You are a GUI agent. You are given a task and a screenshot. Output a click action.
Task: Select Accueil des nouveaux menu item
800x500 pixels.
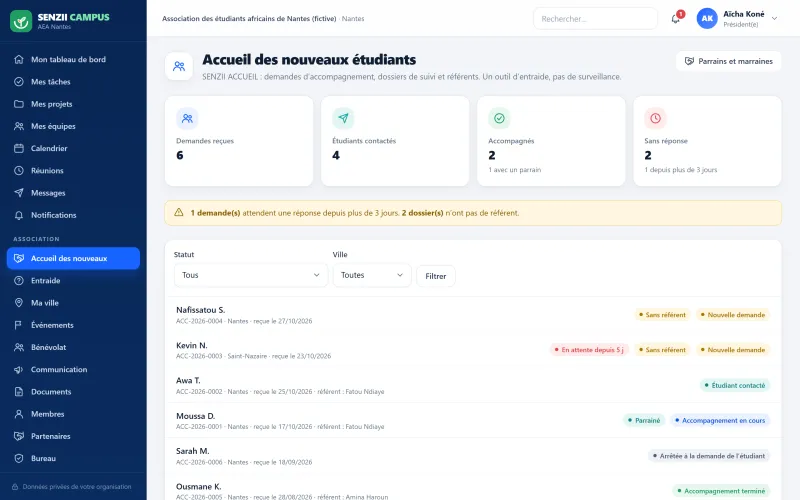pos(73,258)
